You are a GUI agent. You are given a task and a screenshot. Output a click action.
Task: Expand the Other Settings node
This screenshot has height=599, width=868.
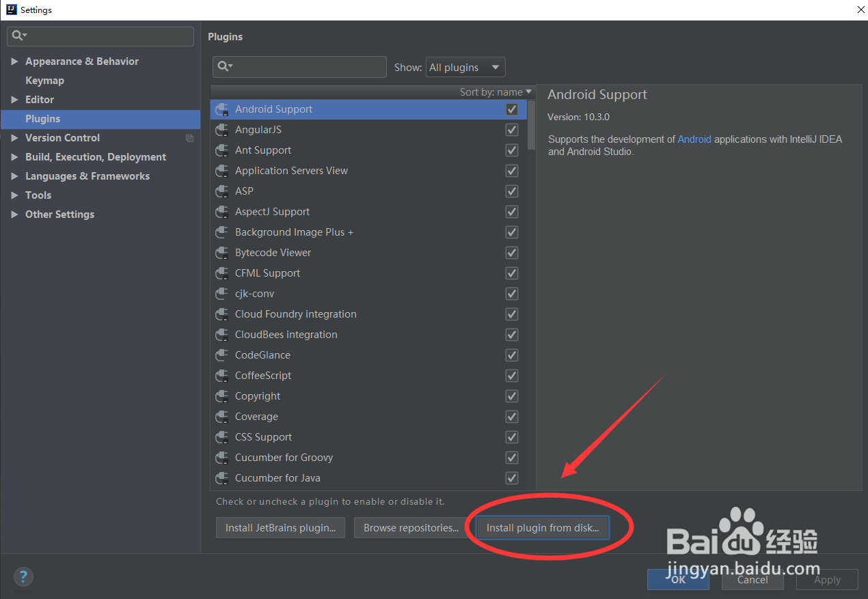point(14,214)
